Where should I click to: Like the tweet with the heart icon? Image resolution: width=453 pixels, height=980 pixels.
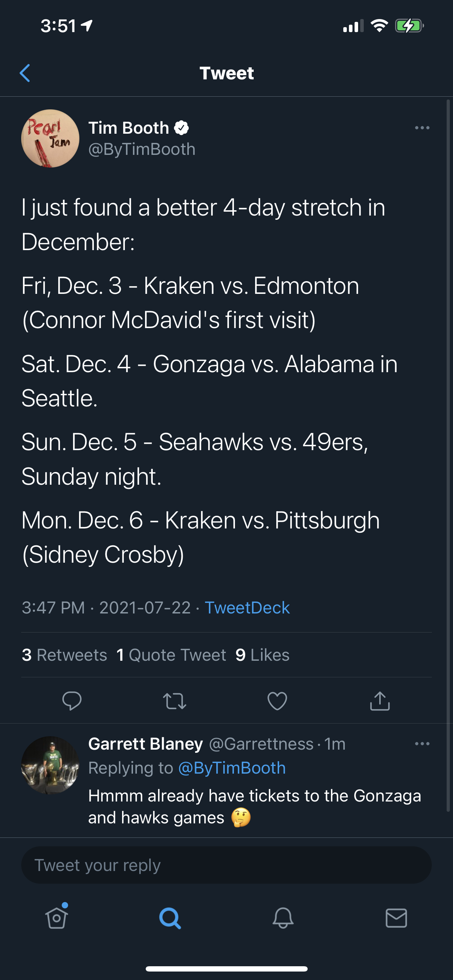[277, 700]
